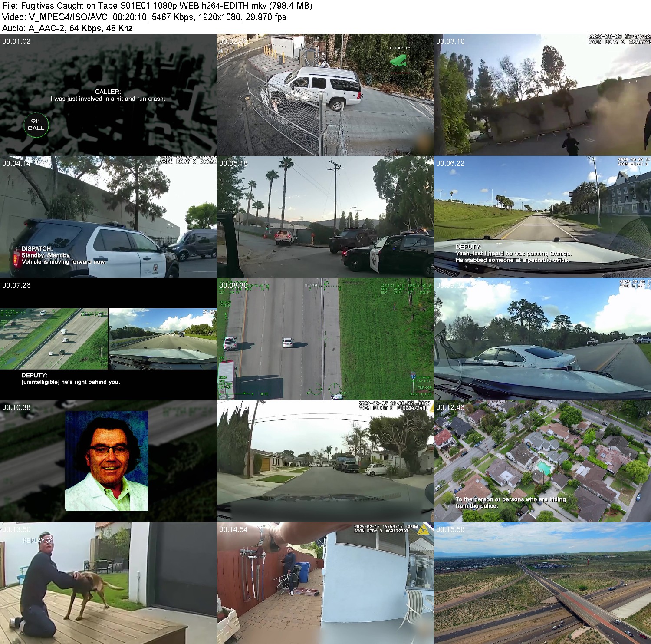Select the residential street dashcam thumbnail

point(325,461)
